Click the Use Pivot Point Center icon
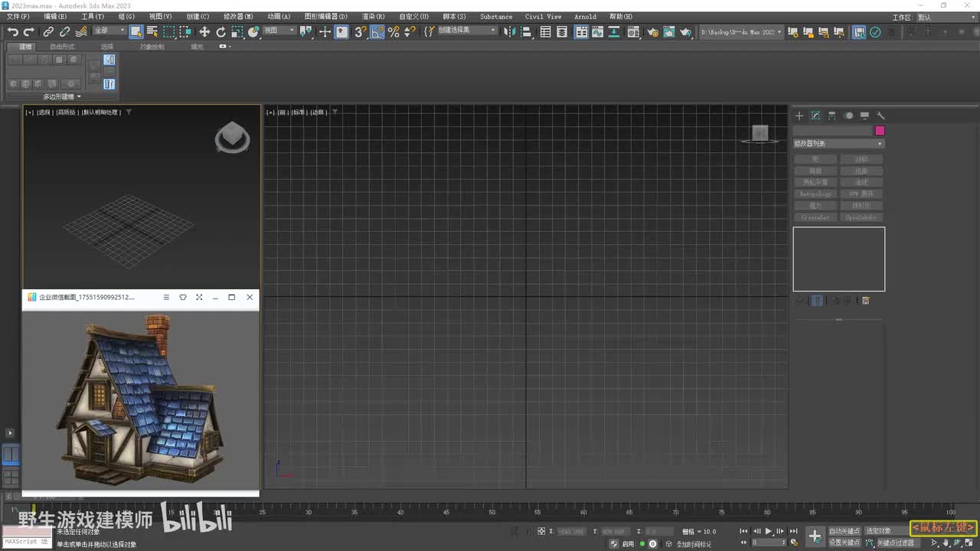The image size is (980, 551). [306, 32]
